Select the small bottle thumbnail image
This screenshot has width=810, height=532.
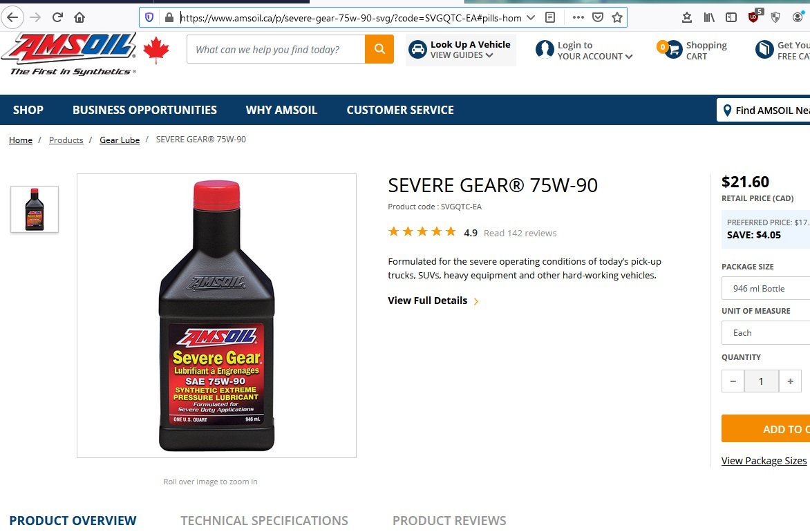coord(35,209)
